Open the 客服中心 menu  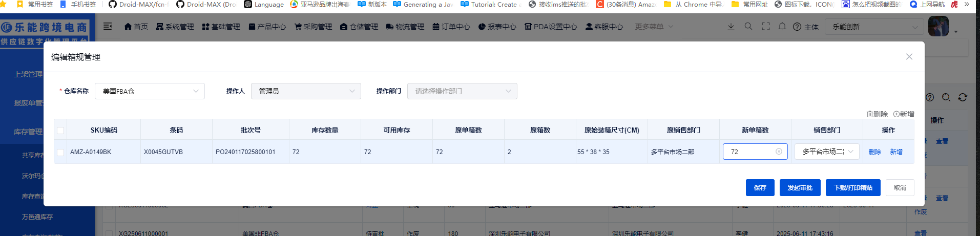pos(604,27)
